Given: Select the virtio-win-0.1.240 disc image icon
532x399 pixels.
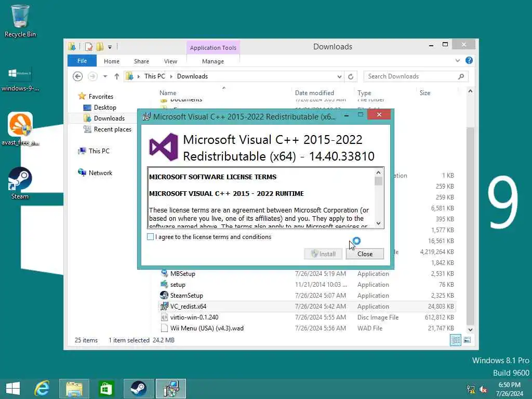Looking at the screenshot, I should (164, 317).
